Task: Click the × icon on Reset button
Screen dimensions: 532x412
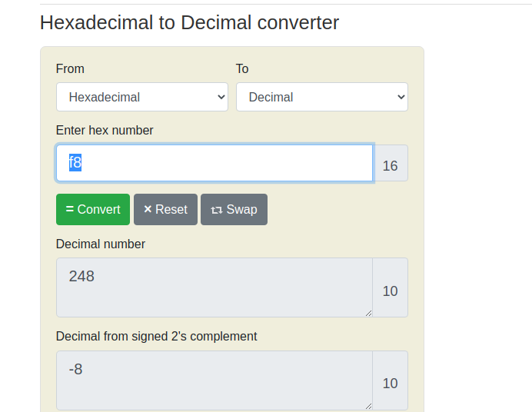Action: [x=148, y=210]
